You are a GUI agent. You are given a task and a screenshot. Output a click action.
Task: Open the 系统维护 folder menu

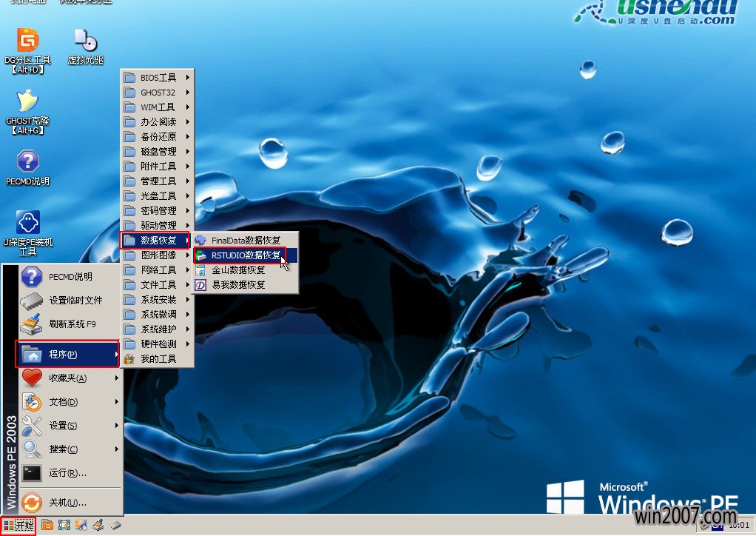pyautogui.click(x=157, y=329)
